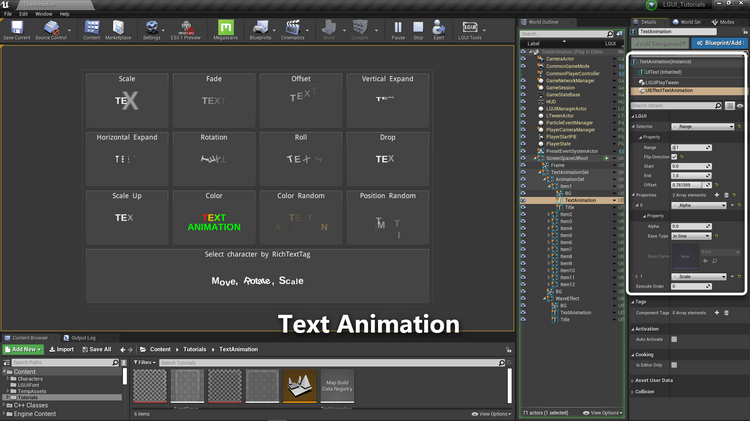
Task: Click the Search Details magnifier icon
Action: (718, 106)
